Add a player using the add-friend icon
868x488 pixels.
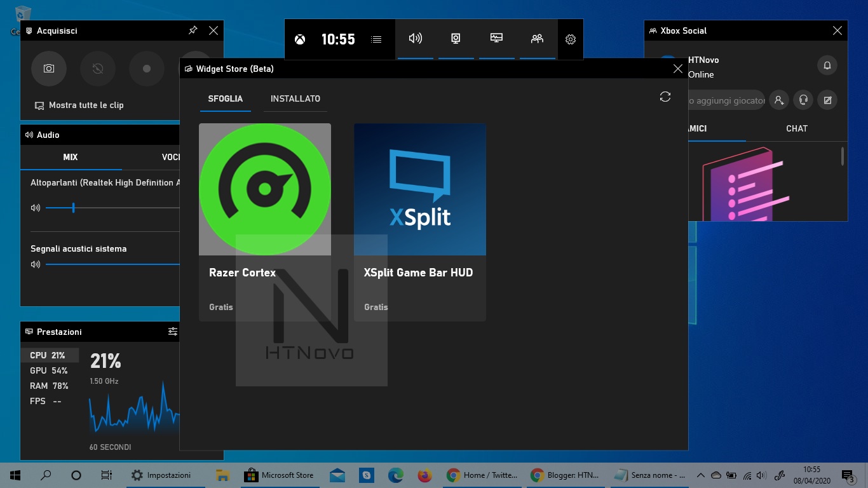click(x=778, y=100)
